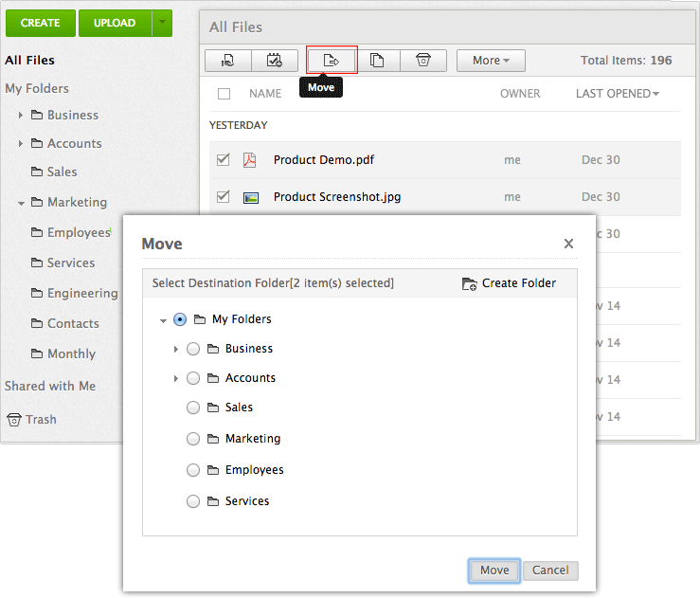Uncheck the Product Demo.pdf checkbox
Screen dimensions: 700x598
coord(223,159)
